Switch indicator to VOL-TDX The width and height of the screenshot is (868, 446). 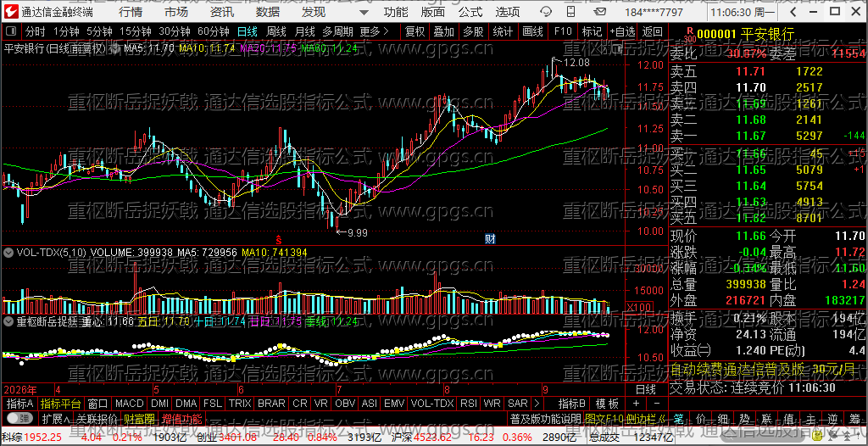432,404
